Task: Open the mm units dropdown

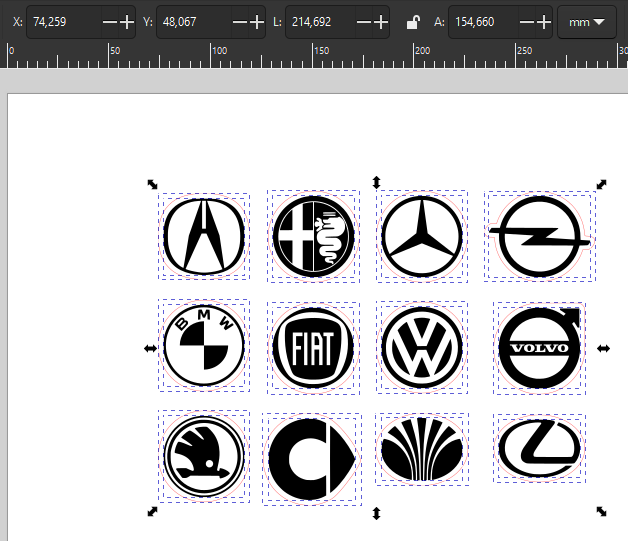Action: click(587, 22)
